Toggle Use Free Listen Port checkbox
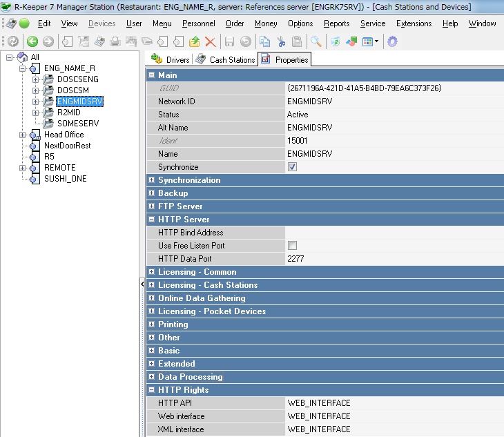The image size is (504, 437). pyautogui.click(x=292, y=246)
